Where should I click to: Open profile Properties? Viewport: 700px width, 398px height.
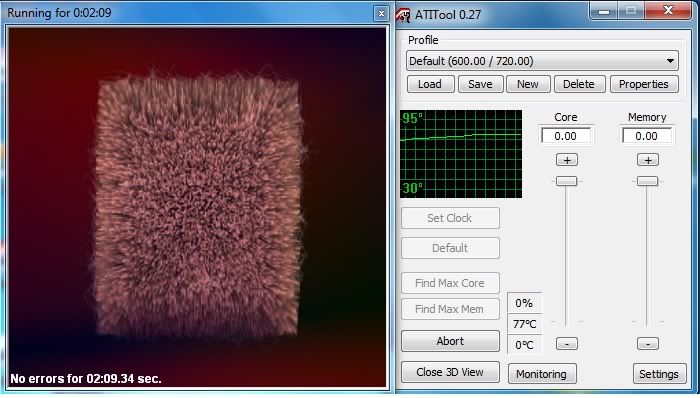coord(644,84)
